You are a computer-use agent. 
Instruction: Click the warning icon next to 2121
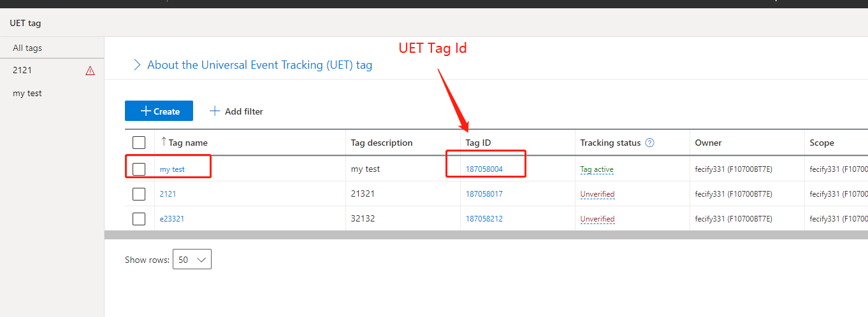click(x=90, y=71)
